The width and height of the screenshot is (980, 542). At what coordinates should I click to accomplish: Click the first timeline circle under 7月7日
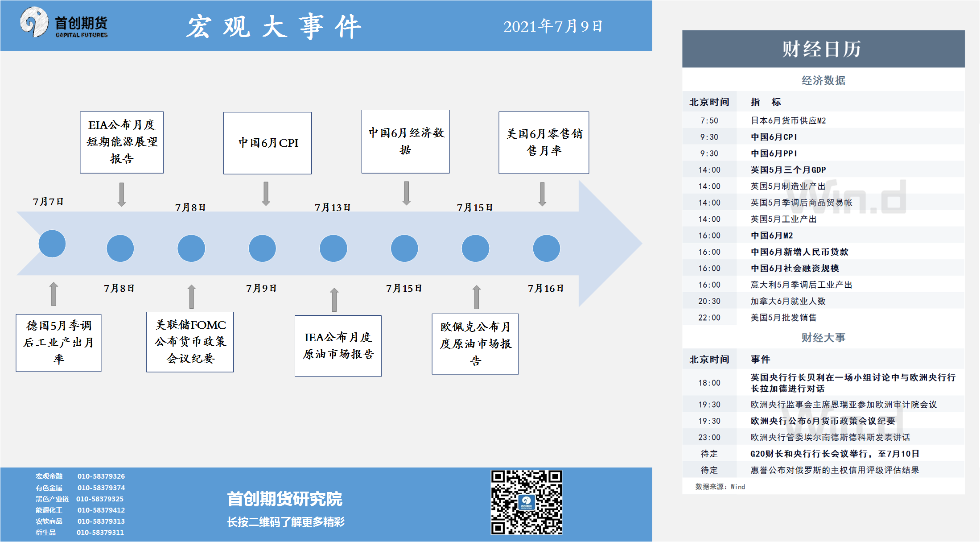(x=52, y=244)
